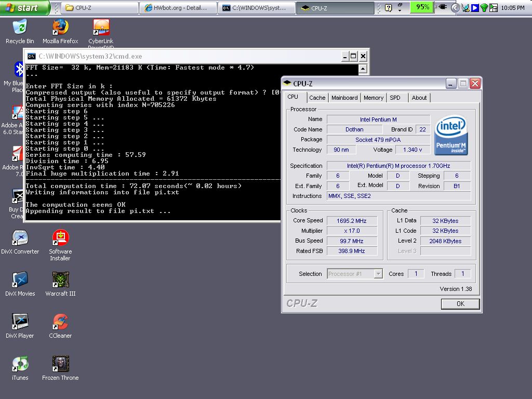
Task: Select the Warcraft III desktop icon
Action: pyautogui.click(x=60, y=284)
